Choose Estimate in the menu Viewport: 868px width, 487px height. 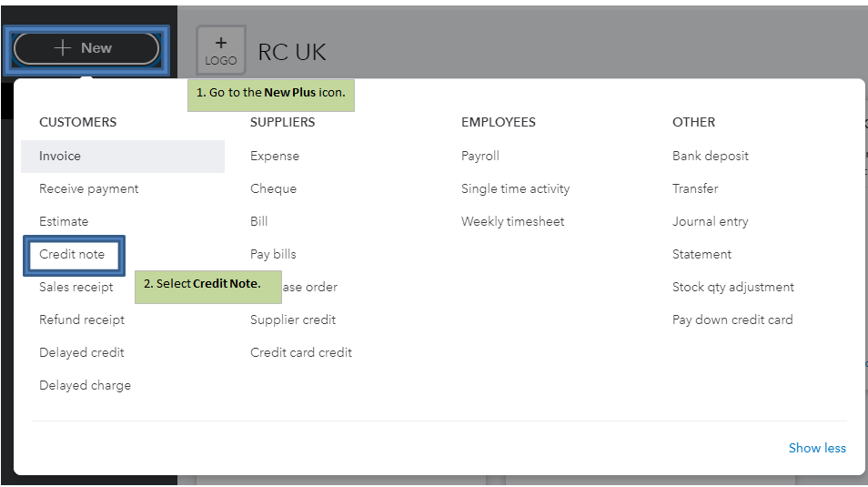point(64,221)
